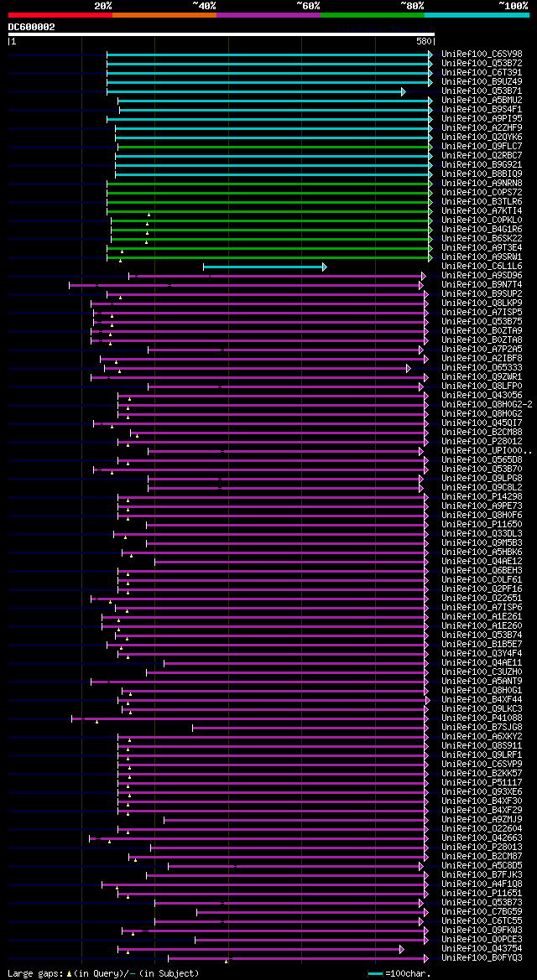Click the yellow gap marker in A7KTI4 row
Viewport: 537px width, 980px height.
coord(149,215)
